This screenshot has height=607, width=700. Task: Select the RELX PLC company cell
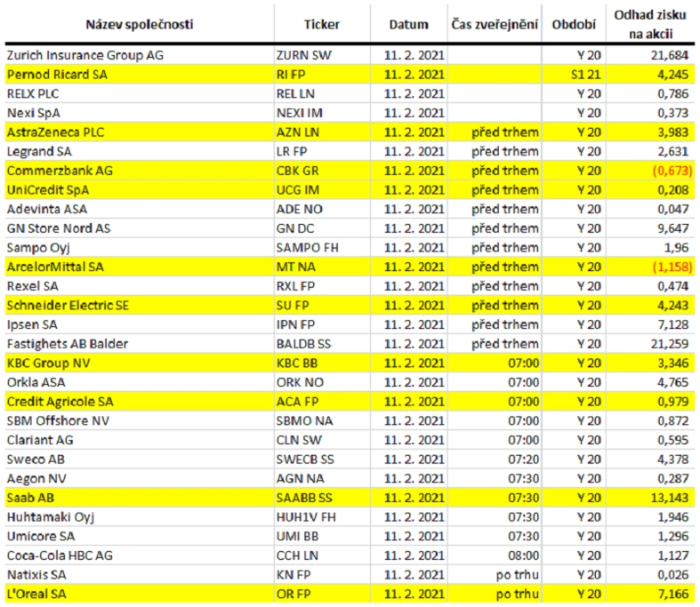140,93
